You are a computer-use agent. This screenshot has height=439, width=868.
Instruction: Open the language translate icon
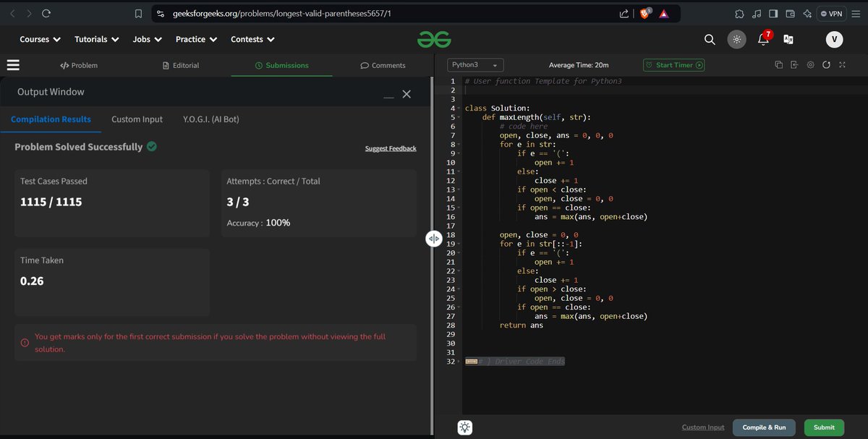pos(788,40)
